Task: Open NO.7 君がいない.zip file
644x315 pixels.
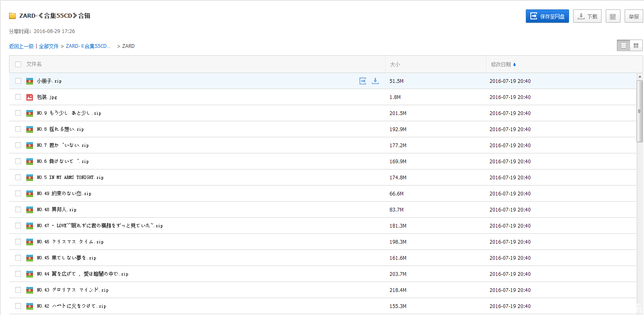Action: (x=63, y=146)
